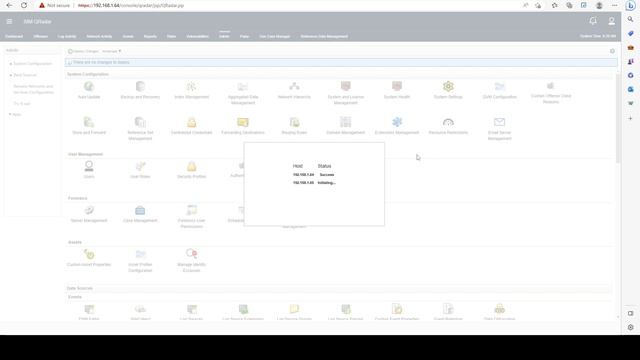Image resolution: width=640 pixels, height=360 pixels.
Task: Open Routing Rules
Action: (x=294, y=122)
